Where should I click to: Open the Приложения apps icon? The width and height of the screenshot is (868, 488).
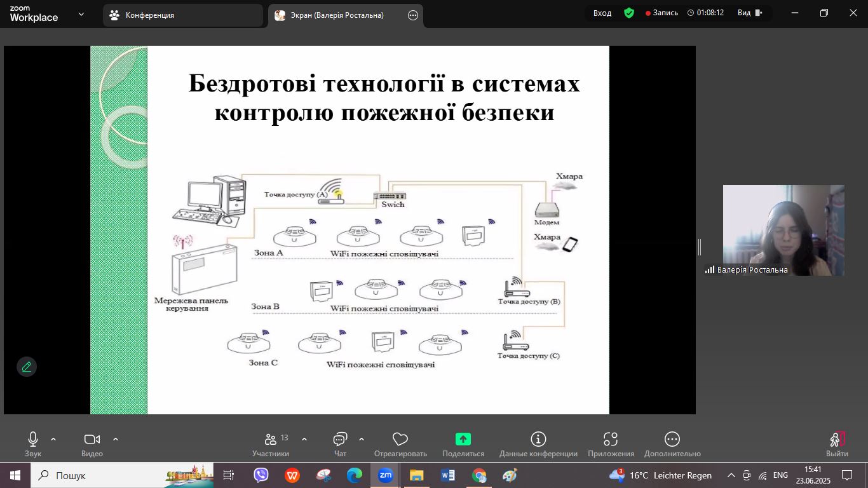click(611, 439)
